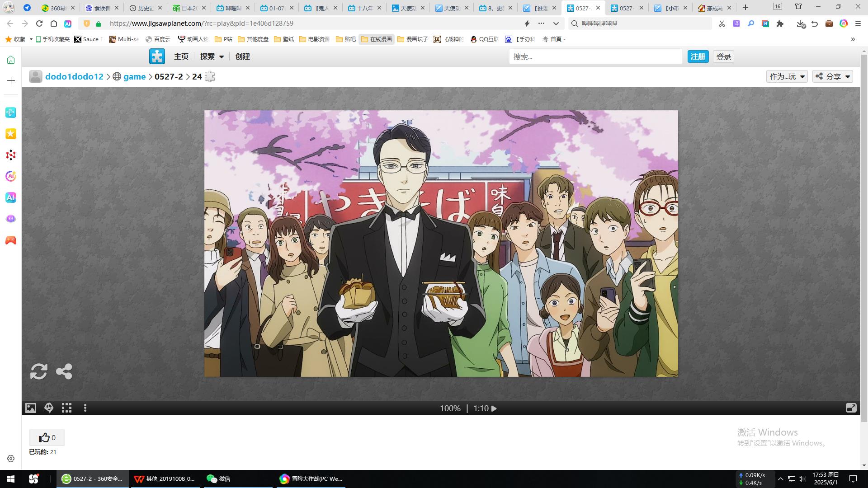Open the 壁纸 bookmark folder
The height and width of the screenshot is (488, 868).
tap(284, 39)
